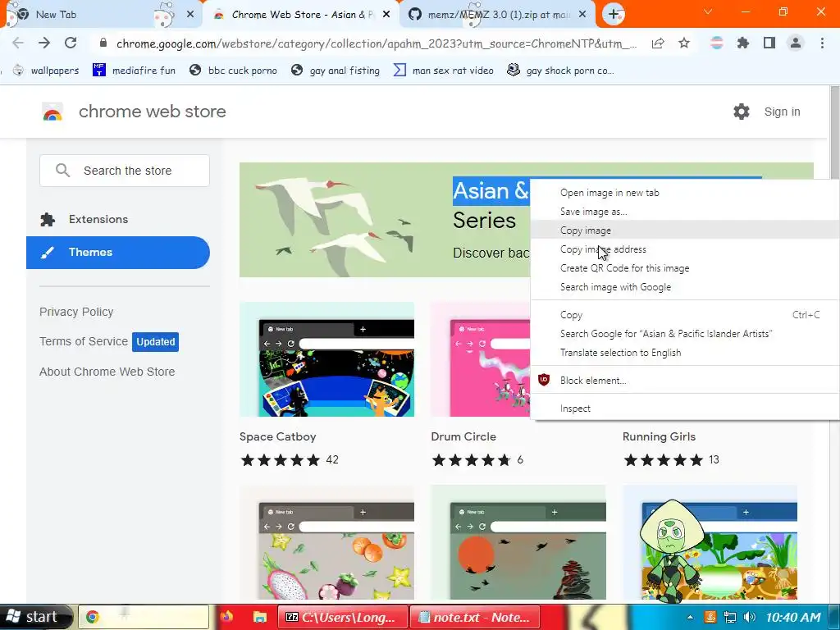Open the wallpapers bookmark
This screenshot has height=630, width=840.
point(46,71)
